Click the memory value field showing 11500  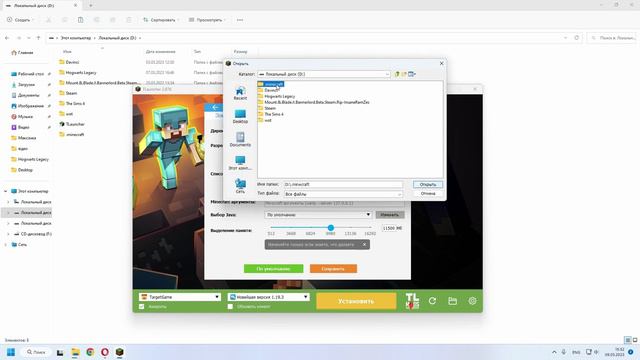tap(393, 228)
